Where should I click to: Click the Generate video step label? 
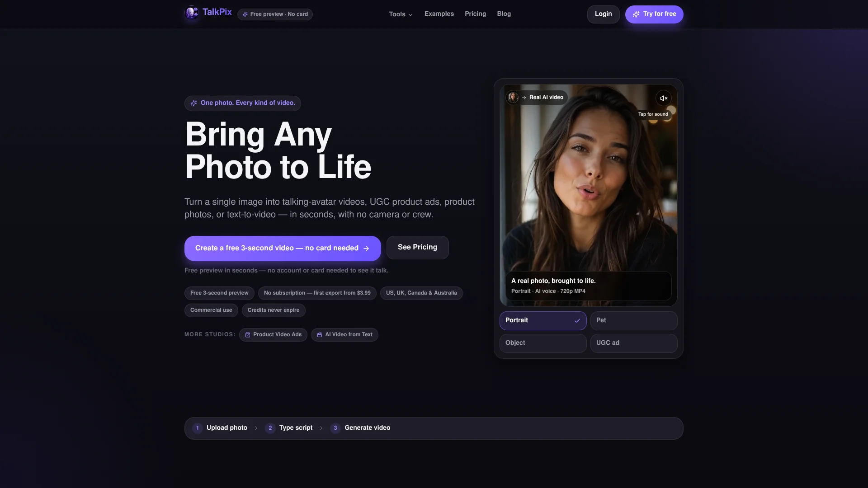click(368, 428)
